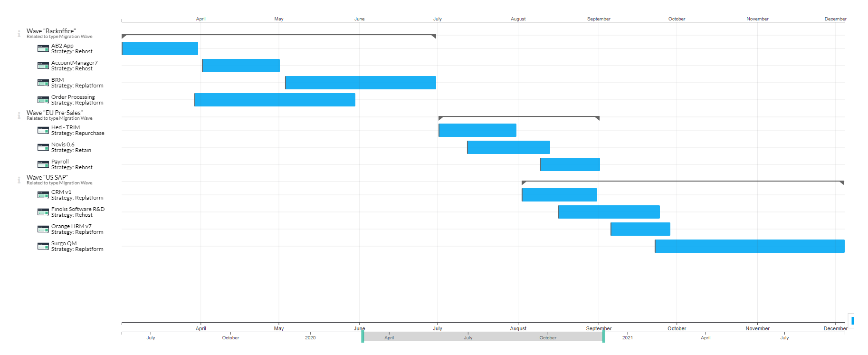Click the Order Processing gantt bar
This screenshot has height=355, width=868.
[x=275, y=100]
